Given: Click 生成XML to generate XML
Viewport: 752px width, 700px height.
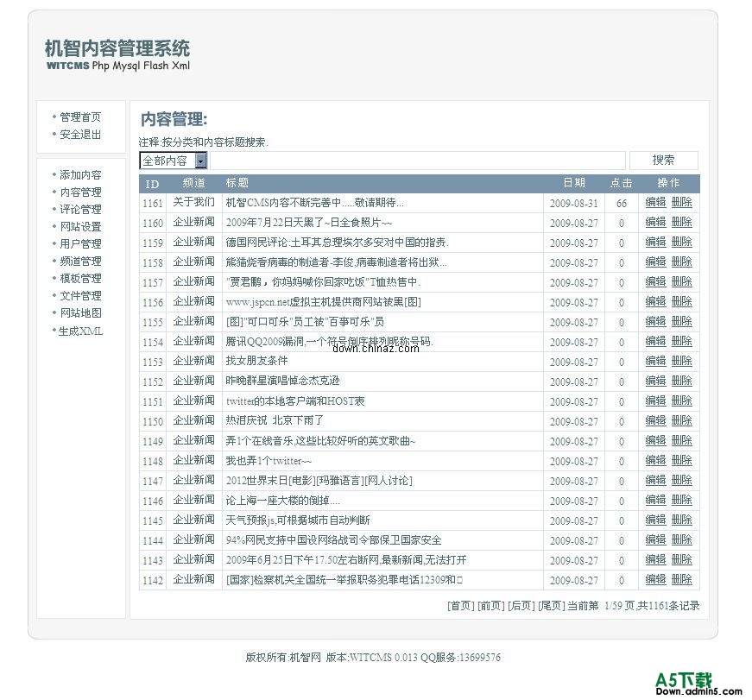Looking at the screenshot, I should (79, 330).
